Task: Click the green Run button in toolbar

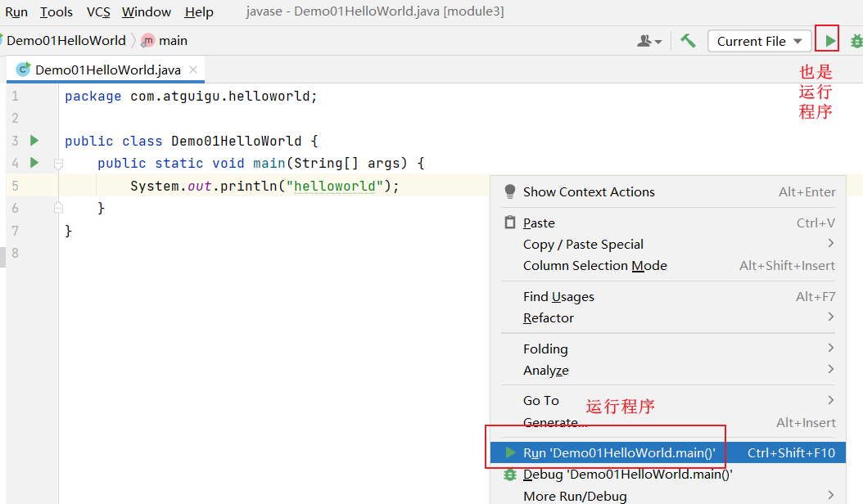Action: 830,41
